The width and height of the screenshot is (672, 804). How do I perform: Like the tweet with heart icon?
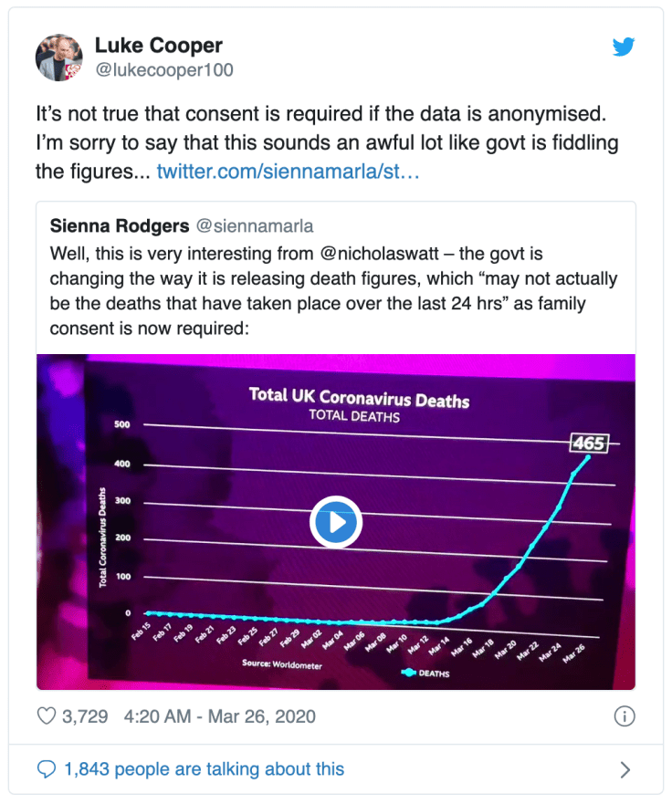tap(47, 716)
